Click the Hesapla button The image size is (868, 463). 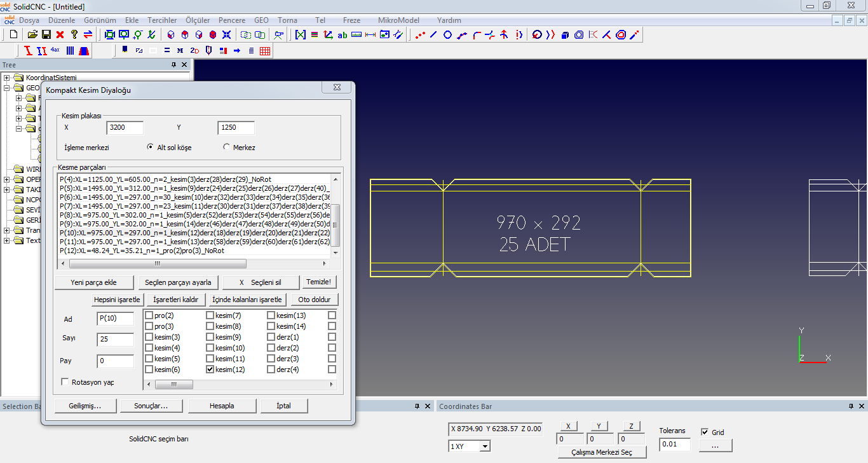222,406
